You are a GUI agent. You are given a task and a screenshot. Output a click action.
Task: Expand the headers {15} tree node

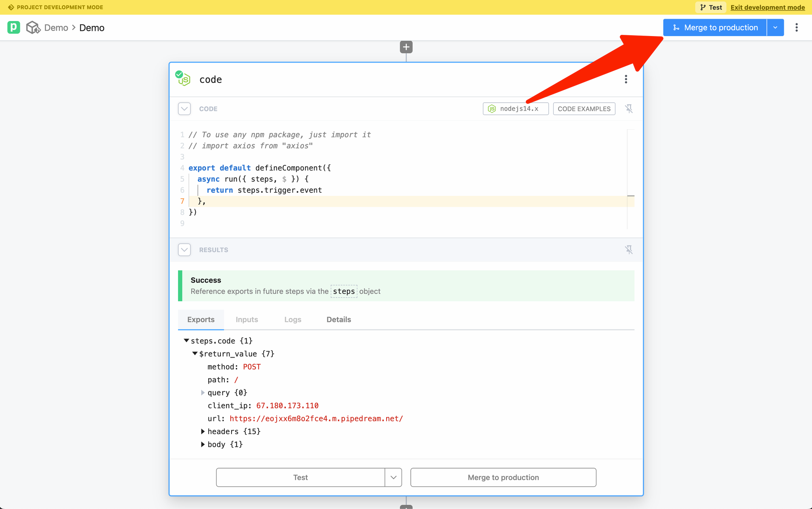(203, 431)
